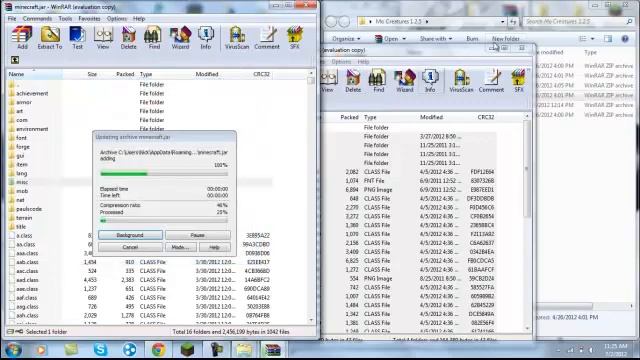640x360 pixels.
Task: Sort minecraft.jar list by Name column
Action: coord(34,74)
